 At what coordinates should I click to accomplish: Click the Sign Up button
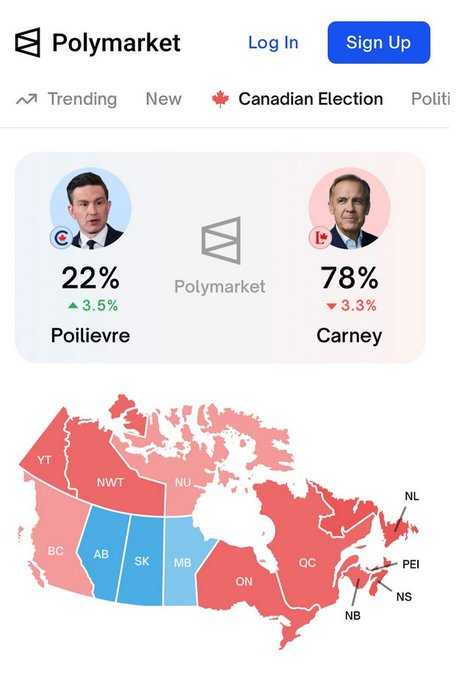[x=379, y=42]
